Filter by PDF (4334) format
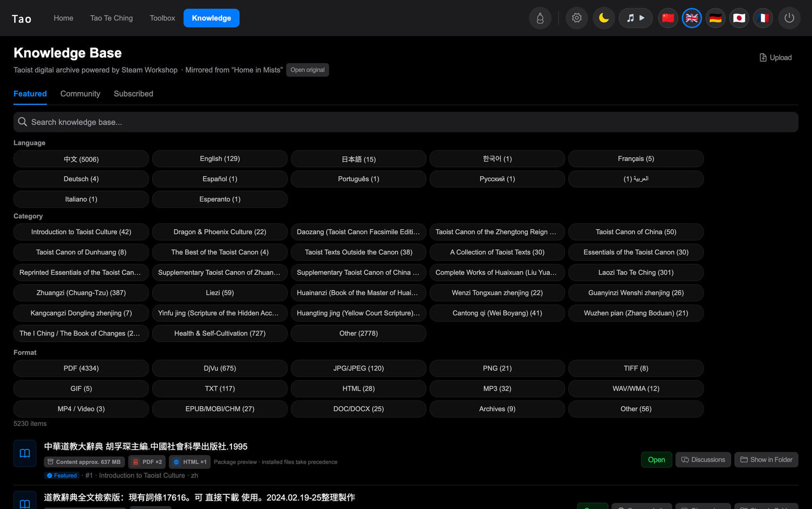This screenshot has height=509, width=812. coord(81,368)
